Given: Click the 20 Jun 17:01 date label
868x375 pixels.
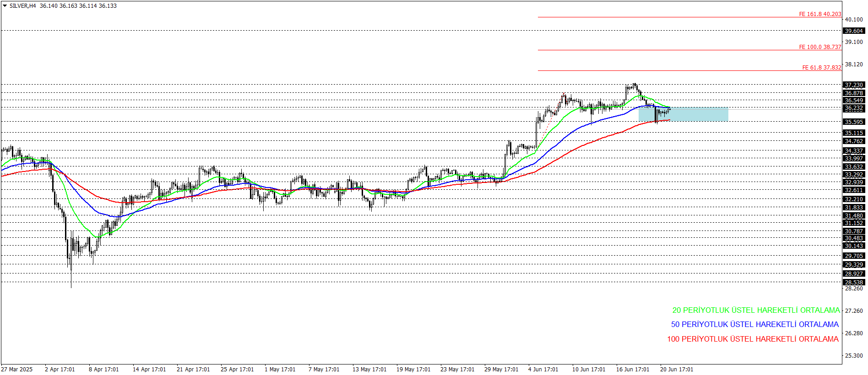Looking at the screenshot, I should click(x=676, y=370).
